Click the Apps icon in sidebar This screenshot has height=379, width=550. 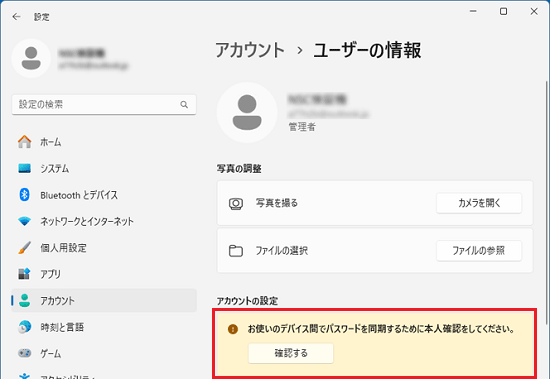24,274
